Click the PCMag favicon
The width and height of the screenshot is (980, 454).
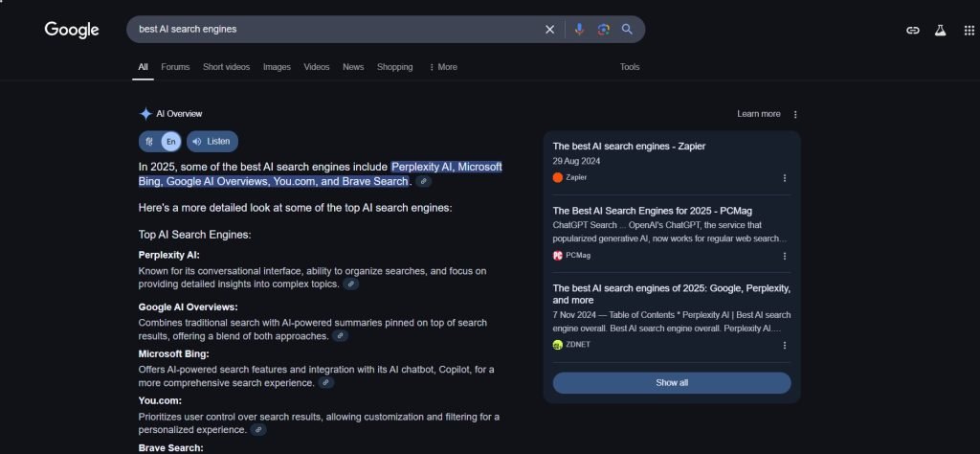[x=558, y=255]
